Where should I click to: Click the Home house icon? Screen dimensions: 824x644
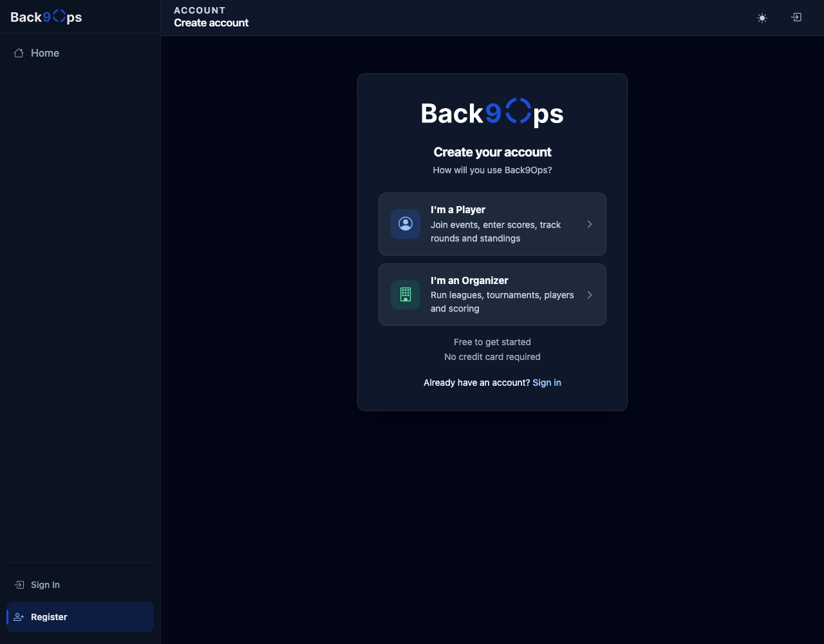[19, 53]
